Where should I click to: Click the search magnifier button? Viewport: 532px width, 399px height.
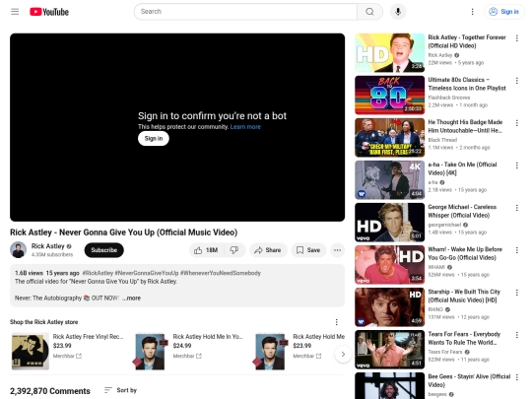(369, 12)
